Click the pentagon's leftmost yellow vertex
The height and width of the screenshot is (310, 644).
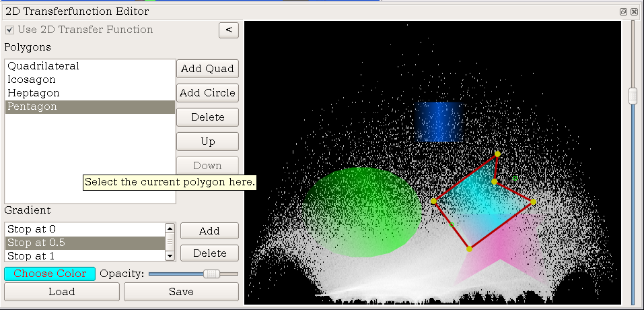pos(434,201)
